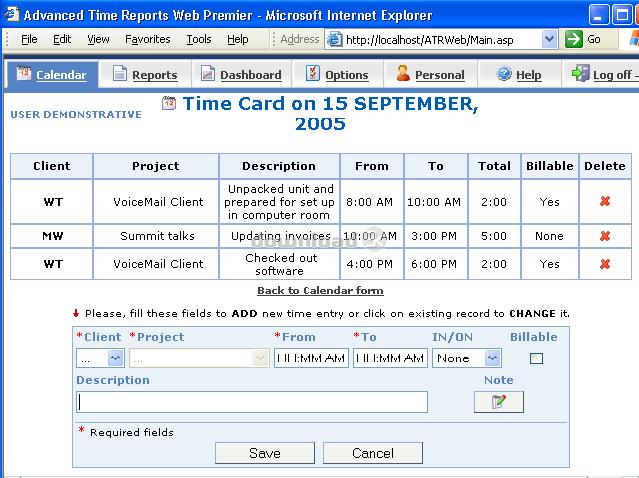Select the 'Unpacked unit and prepared' description cell
Screen dimensions: 639x478
coord(279,202)
